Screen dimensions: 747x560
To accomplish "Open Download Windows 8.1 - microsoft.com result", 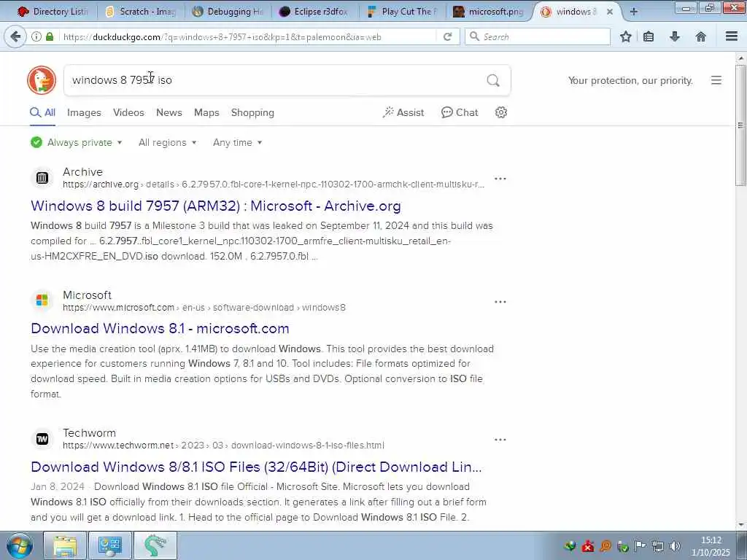I will (x=160, y=328).
